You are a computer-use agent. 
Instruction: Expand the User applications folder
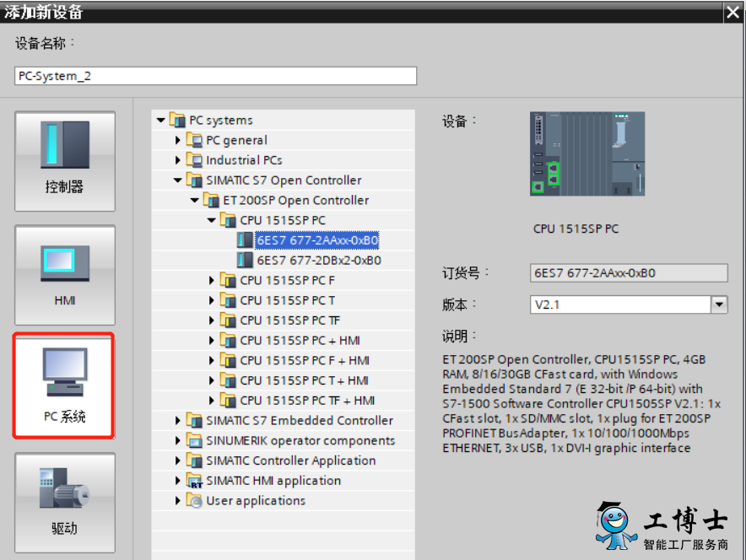pyautogui.click(x=177, y=501)
